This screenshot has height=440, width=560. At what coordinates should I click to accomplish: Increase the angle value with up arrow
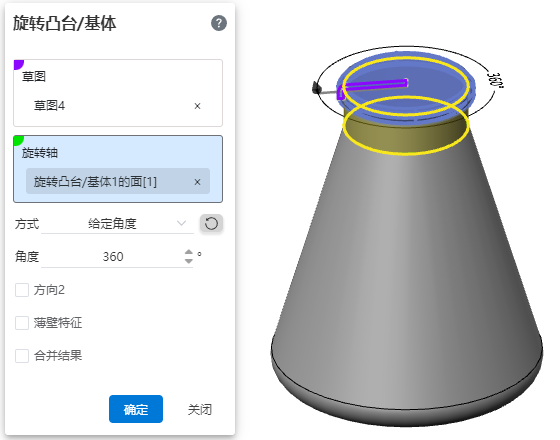(189, 252)
